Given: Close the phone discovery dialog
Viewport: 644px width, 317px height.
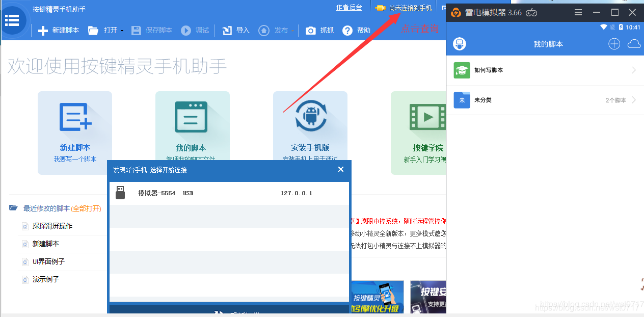Looking at the screenshot, I should tap(341, 169).
